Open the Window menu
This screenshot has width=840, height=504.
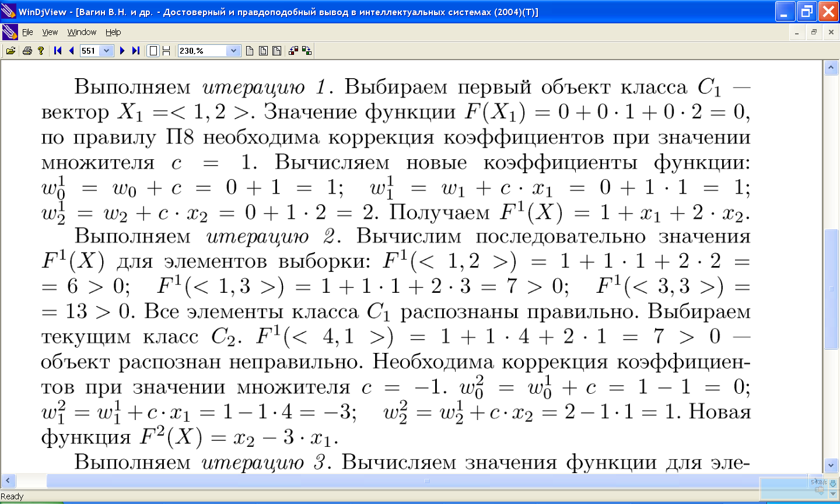point(82,32)
